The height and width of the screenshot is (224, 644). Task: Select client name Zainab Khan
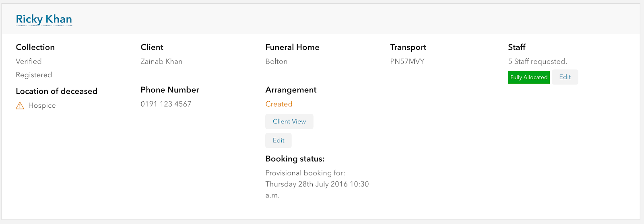[161, 62]
